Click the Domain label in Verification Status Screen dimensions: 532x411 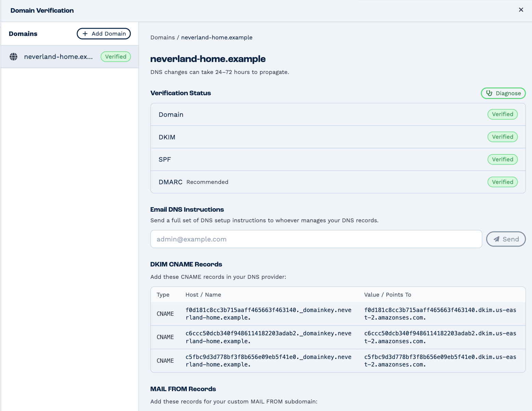point(171,114)
